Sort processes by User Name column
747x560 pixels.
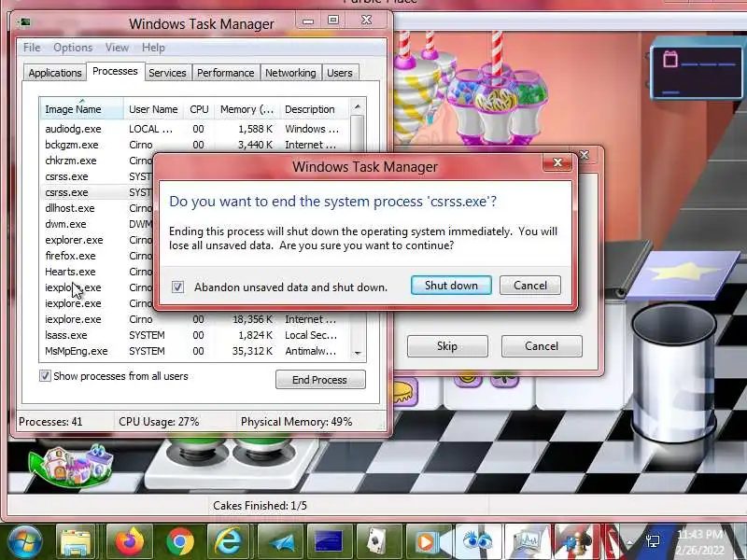tap(153, 109)
